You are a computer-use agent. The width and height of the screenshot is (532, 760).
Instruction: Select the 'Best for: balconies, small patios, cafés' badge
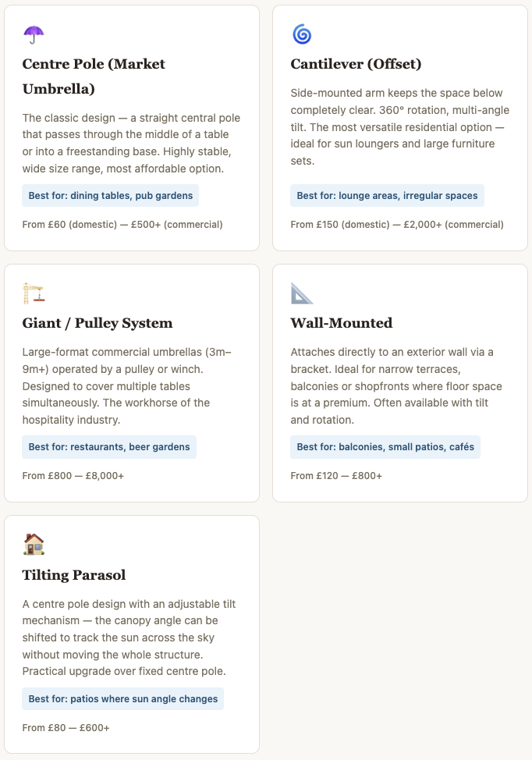click(x=385, y=447)
